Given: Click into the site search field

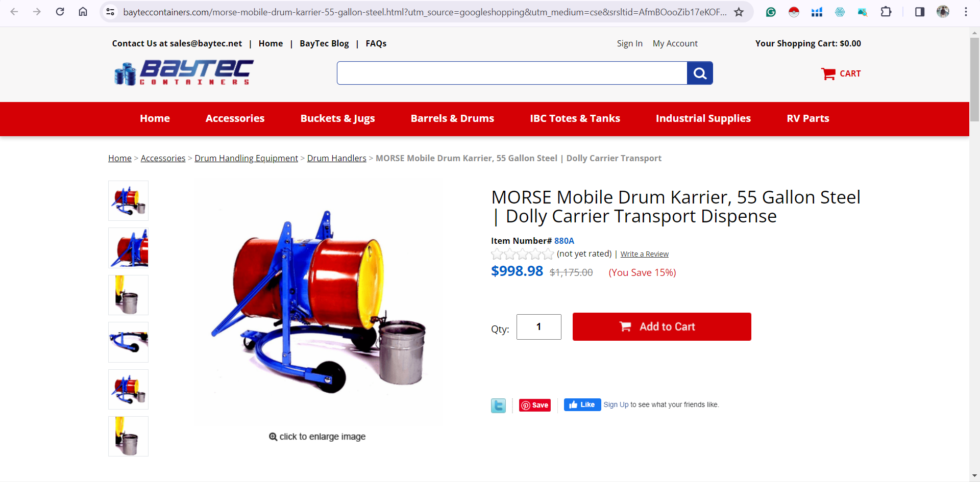Looking at the screenshot, I should point(512,73).
